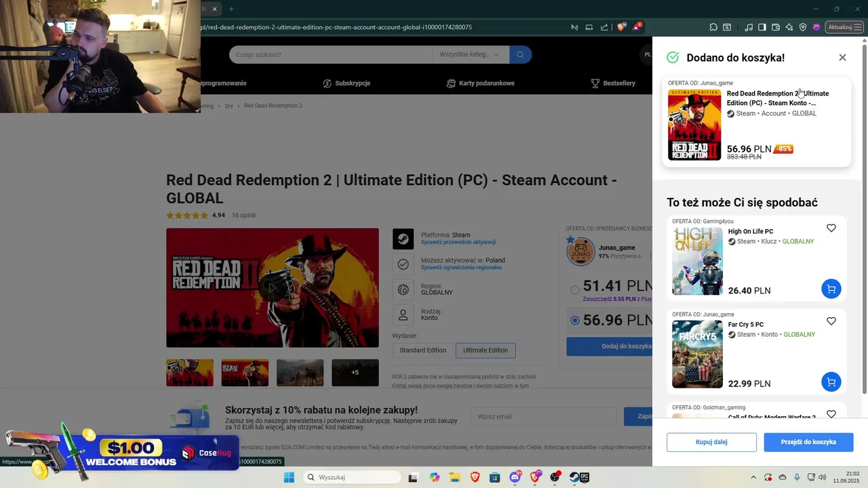The width and height of the screenshot is (868, 488).
Task: Open the extensions puzzle icon
Action: click(x=713, y=27)
